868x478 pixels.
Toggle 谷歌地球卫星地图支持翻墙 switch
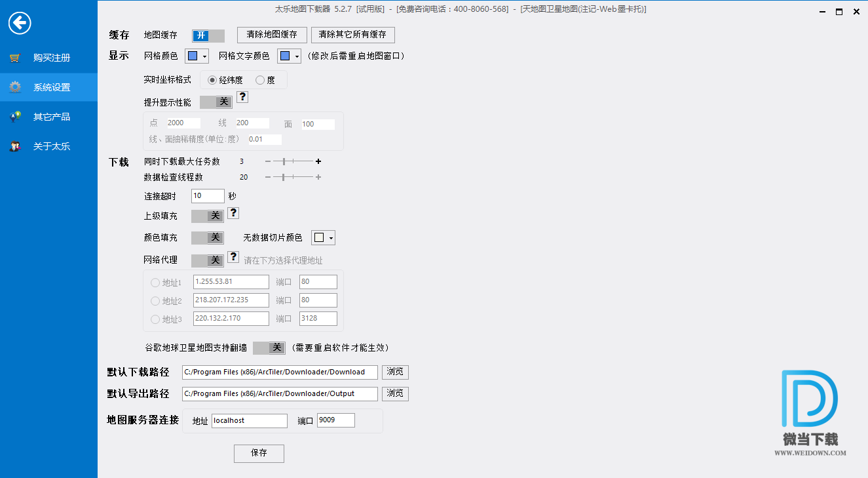[269, 348]
